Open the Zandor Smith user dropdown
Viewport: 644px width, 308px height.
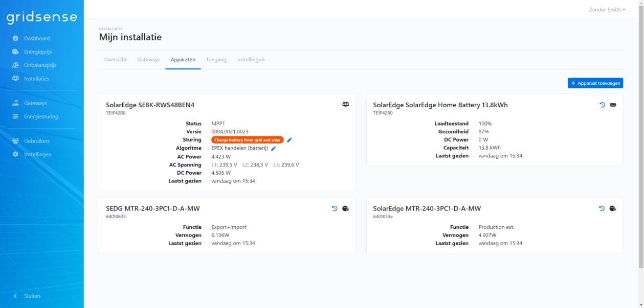(x=607, y=9)
